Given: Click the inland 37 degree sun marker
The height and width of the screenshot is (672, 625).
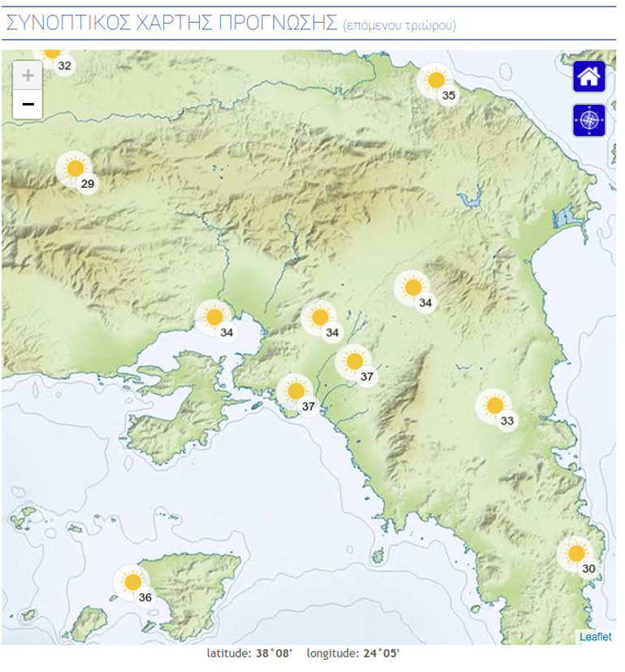Looking at the screenshot, I should [354, 362].
